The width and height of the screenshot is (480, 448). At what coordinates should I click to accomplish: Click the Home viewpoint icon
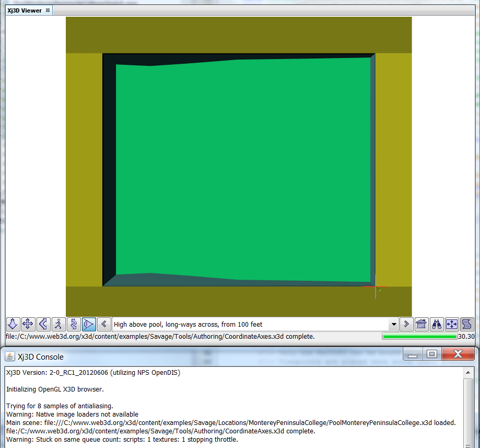click(422, 324)
